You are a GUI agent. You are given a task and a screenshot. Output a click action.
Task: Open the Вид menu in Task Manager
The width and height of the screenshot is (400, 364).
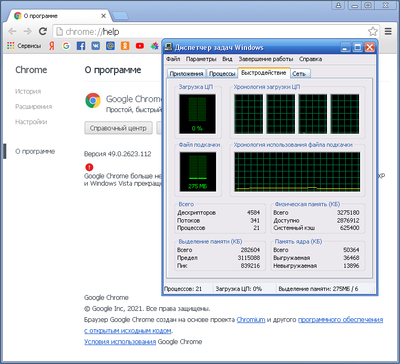tap(227, 59)
